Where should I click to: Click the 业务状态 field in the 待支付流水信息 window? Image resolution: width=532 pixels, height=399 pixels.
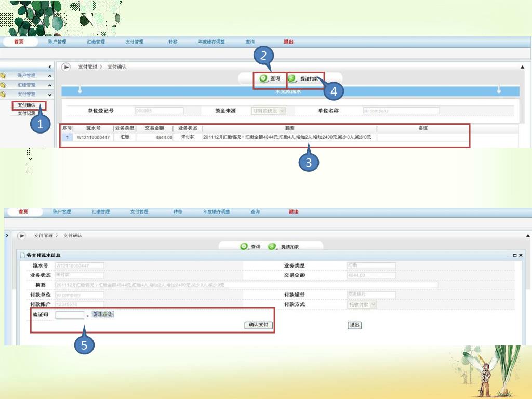79,275
